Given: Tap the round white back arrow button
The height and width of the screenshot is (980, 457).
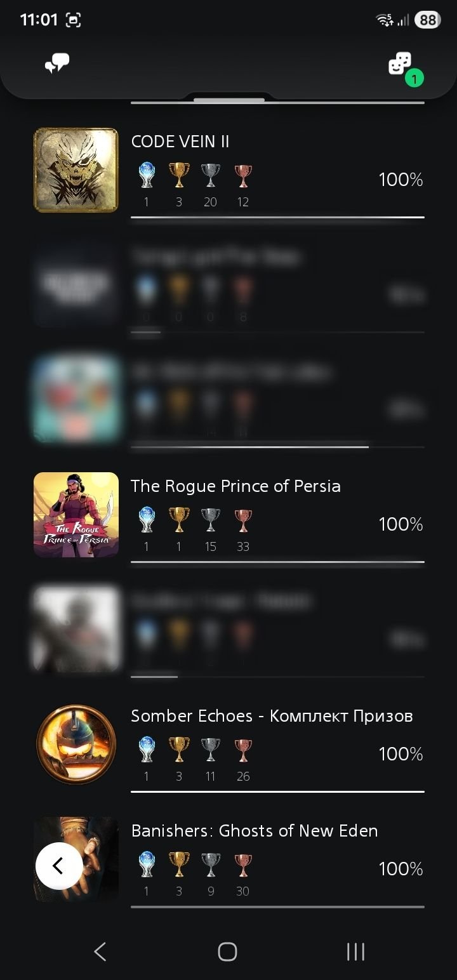Looking at the screenshot, I should click(x=58, y=866).
